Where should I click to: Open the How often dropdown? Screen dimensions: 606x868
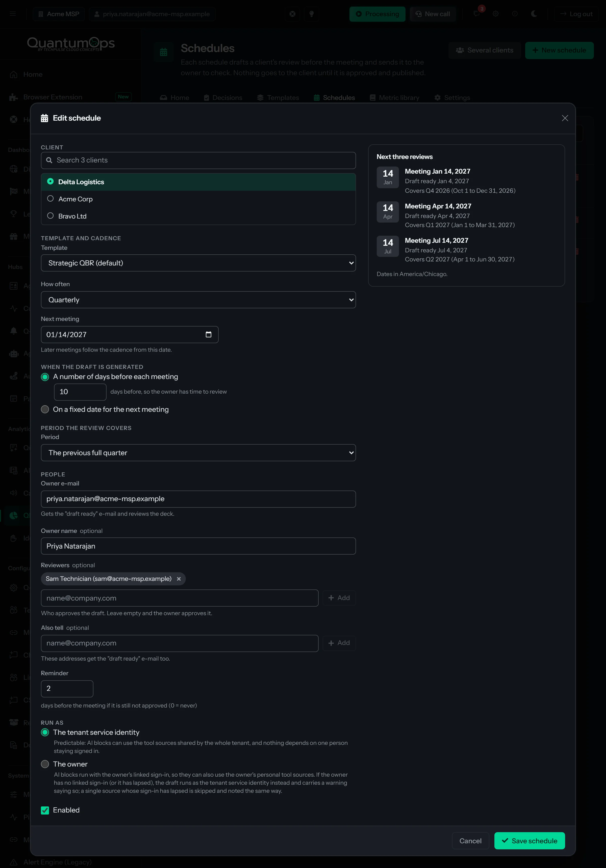tap(198, 300)
